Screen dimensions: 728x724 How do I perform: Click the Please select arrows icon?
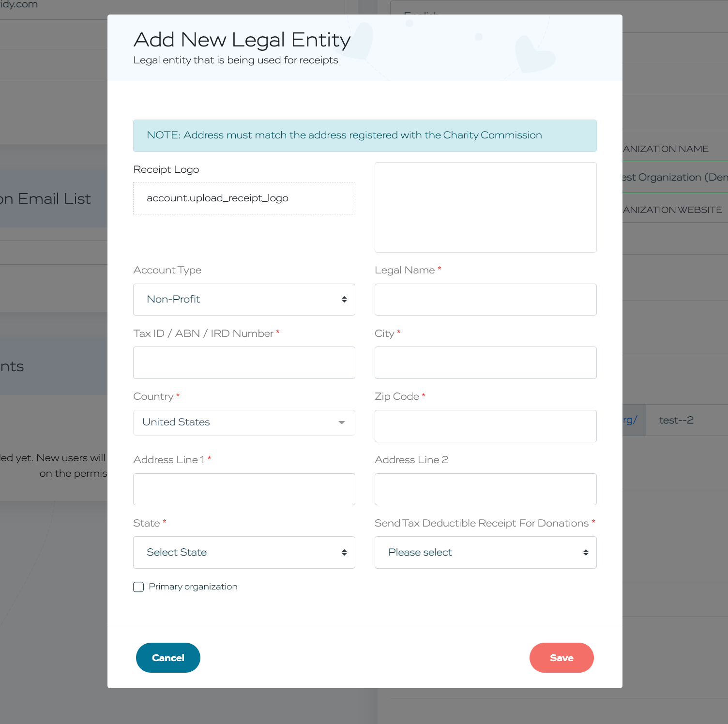coord(586,553)
